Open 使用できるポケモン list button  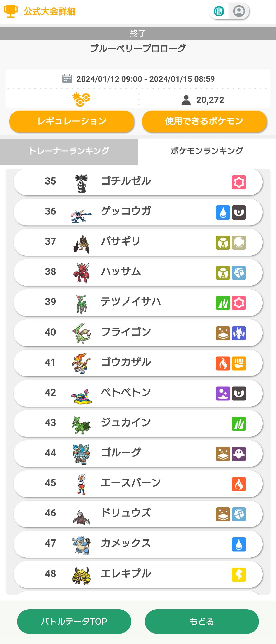[204, 121]
